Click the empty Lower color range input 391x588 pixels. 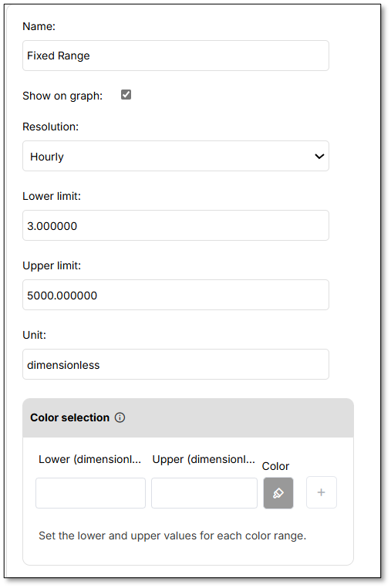pos(90,493)
